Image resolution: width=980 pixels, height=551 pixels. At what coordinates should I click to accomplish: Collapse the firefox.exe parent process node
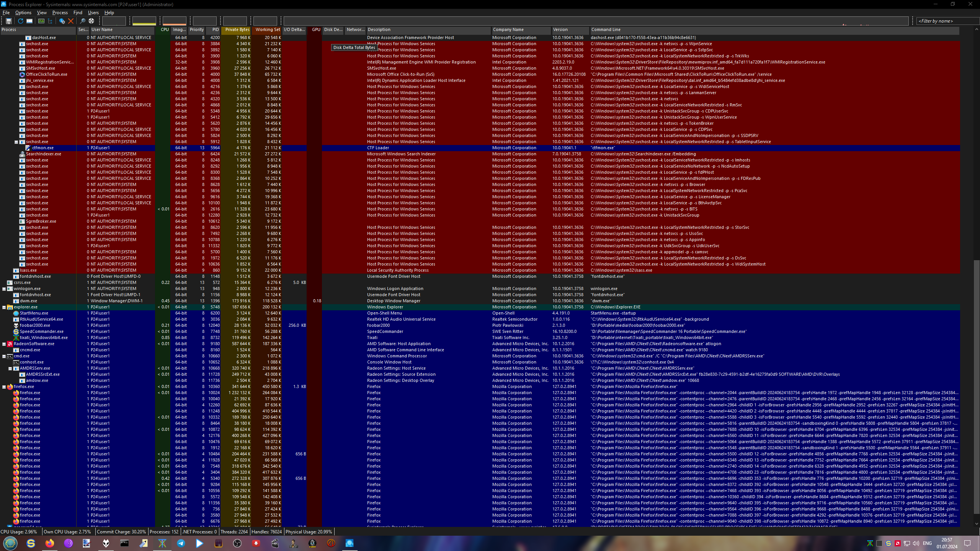pos(4,387)
